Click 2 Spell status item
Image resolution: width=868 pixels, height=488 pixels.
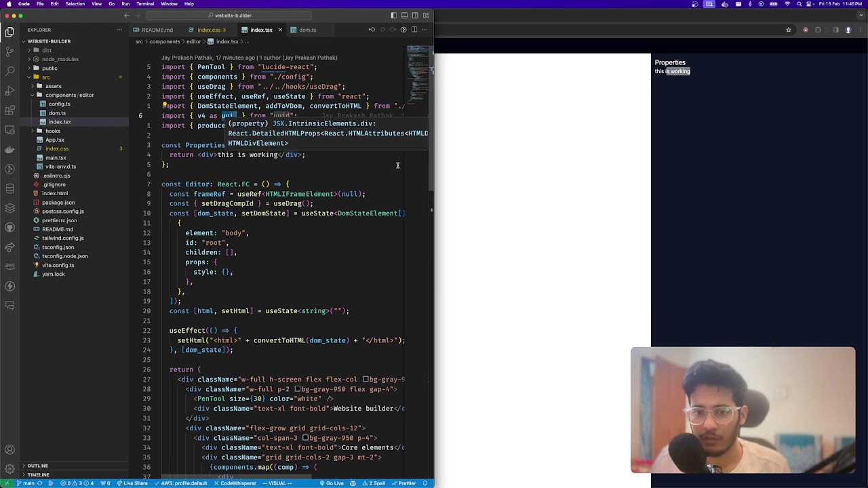pyautogui.click(x=374, y=483)
